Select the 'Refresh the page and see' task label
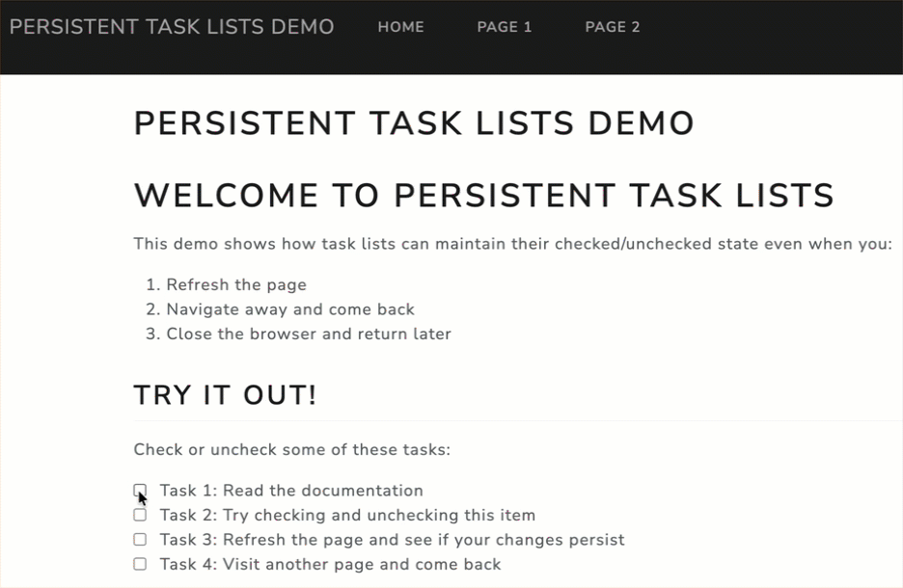 point(392,540)
